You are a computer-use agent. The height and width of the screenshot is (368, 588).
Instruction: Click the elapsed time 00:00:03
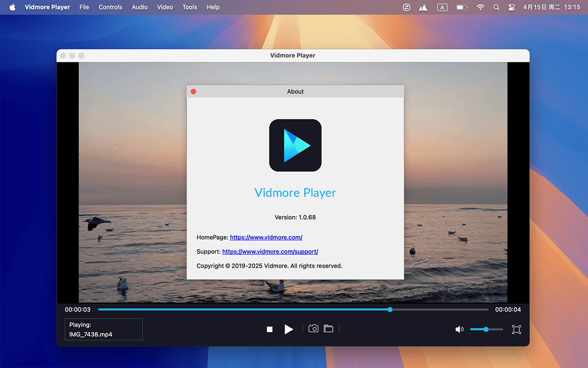pos(77,310)
